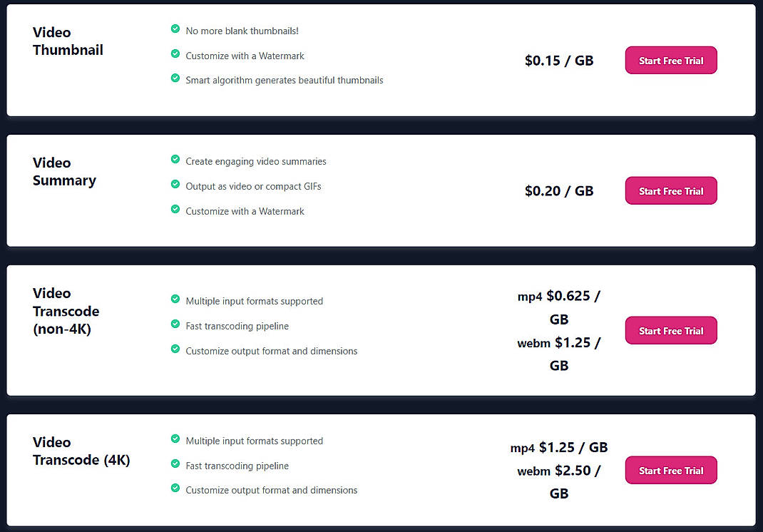Viewport: 763px width, 532px height.
Task: Click the checkmark beside "Customize output format and dimensions" in 4K card
Action: click(x=175, y=490)
